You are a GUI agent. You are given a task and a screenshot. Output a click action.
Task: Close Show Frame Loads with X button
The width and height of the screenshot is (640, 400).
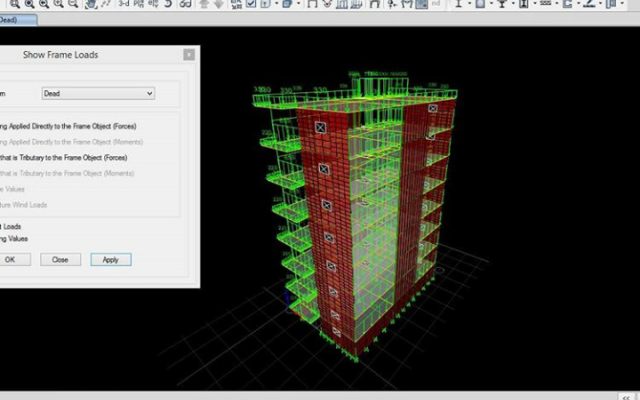click(x=189, y=55)
